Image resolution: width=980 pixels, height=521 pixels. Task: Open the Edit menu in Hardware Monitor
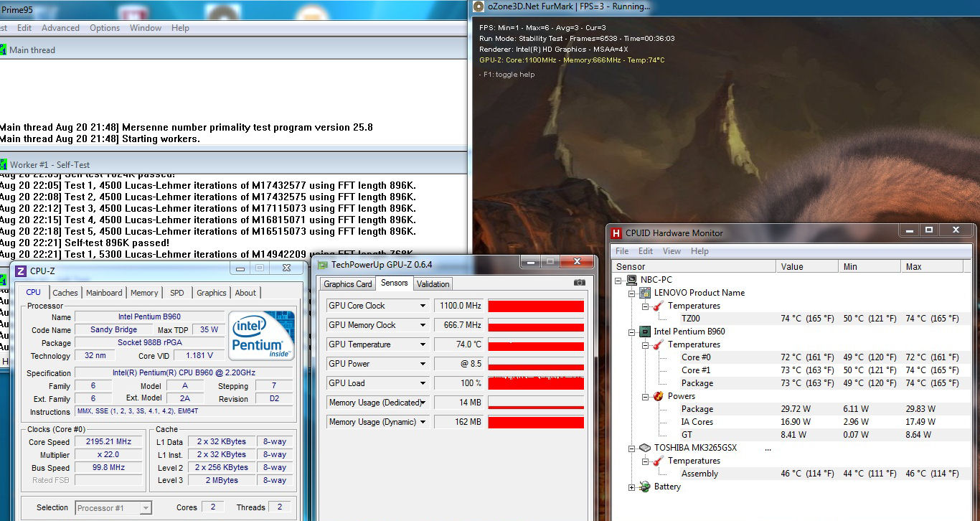click(646, 251)
